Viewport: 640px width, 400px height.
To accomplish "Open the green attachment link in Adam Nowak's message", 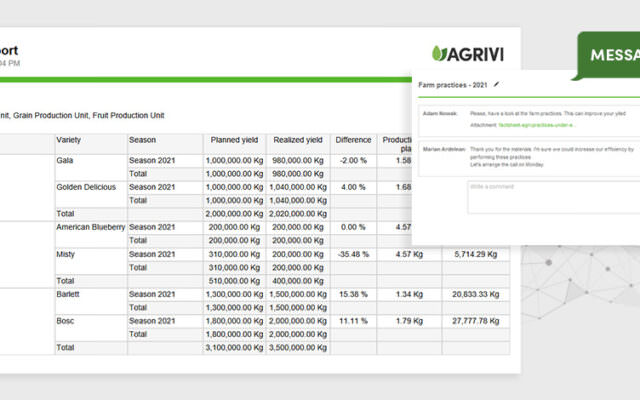I will click(x=537, y=125).
